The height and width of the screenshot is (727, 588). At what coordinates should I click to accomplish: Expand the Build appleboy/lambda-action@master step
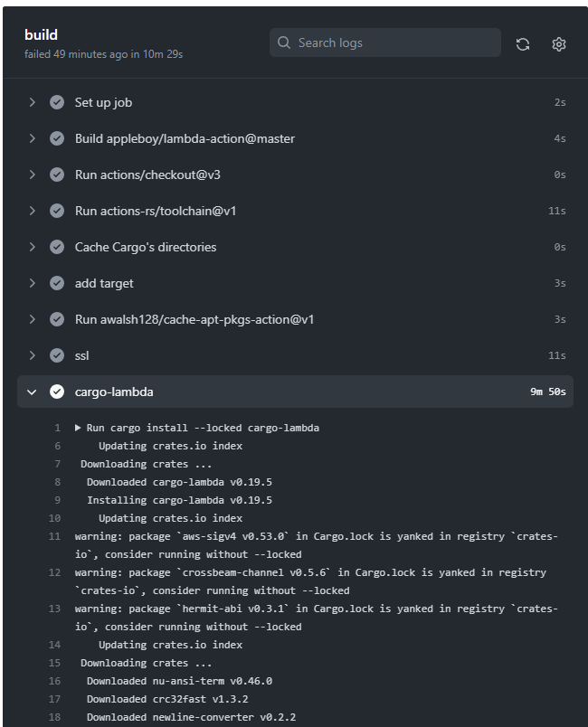click(x=33, y=138)
